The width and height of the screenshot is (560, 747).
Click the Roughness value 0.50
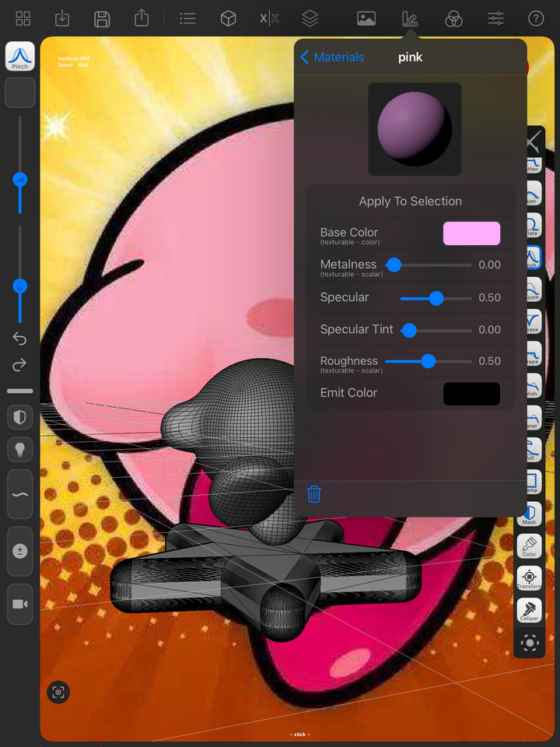(x=489, y=361)
